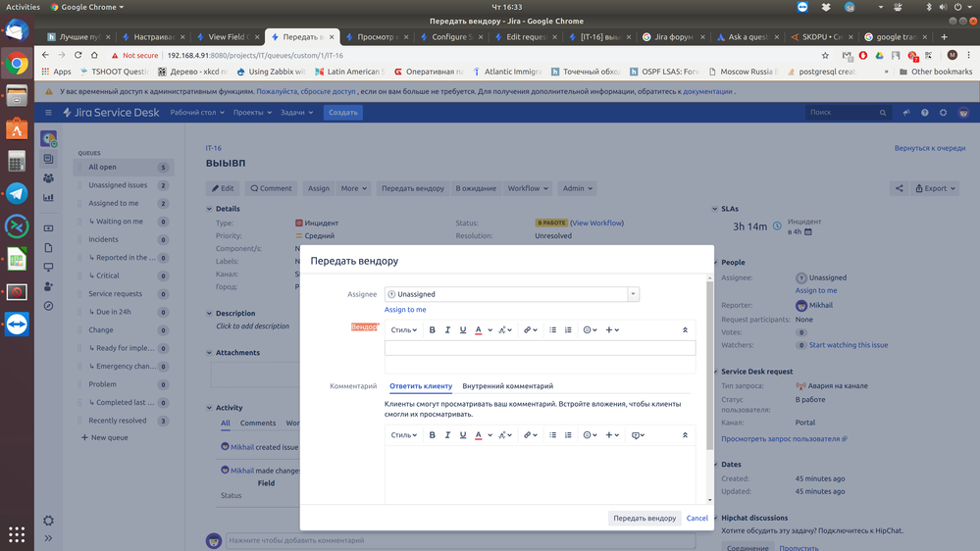Toggle underline in the Вендор field toolbar

coord(463,329)
